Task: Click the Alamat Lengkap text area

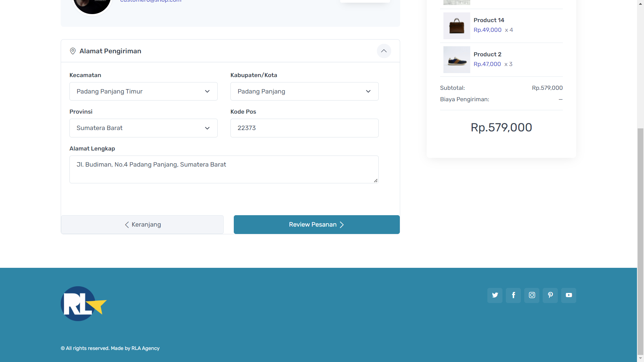Action: pos(224,169)
